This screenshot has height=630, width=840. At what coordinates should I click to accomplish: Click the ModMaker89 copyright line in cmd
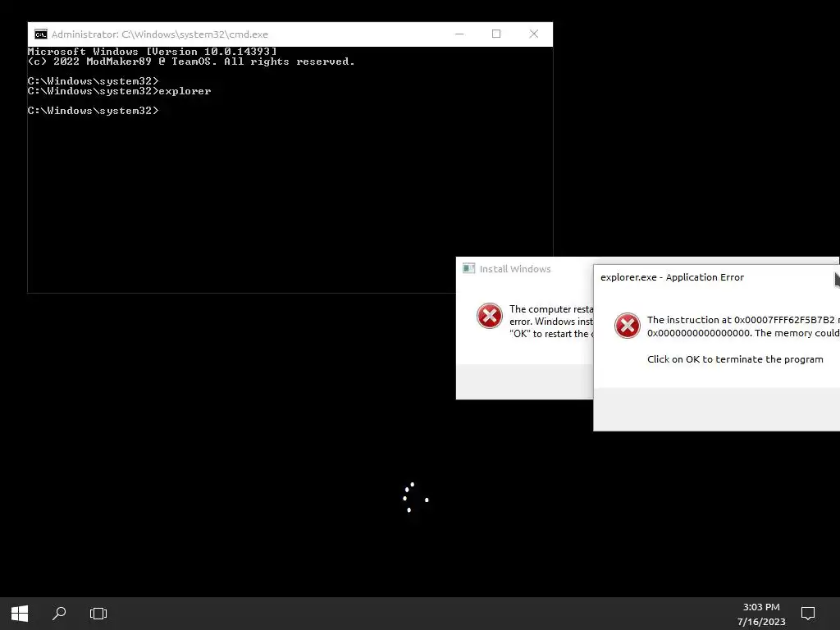[191, 62]
